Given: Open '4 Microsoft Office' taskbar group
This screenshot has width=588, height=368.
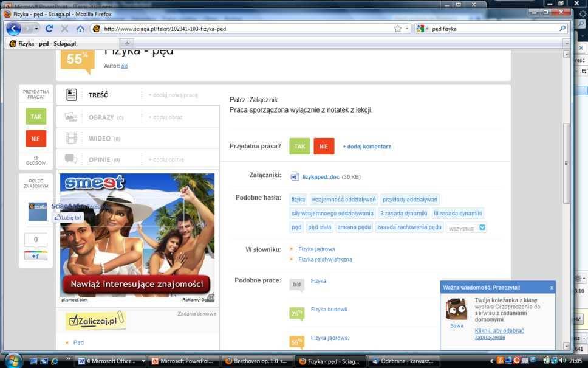Looking at the screenshot, I should point(111,361).
